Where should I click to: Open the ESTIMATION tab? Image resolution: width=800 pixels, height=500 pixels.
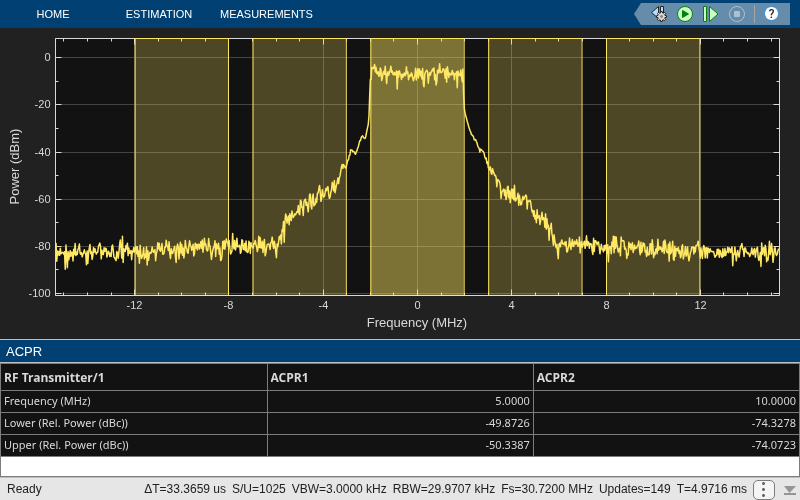point(159,14)
